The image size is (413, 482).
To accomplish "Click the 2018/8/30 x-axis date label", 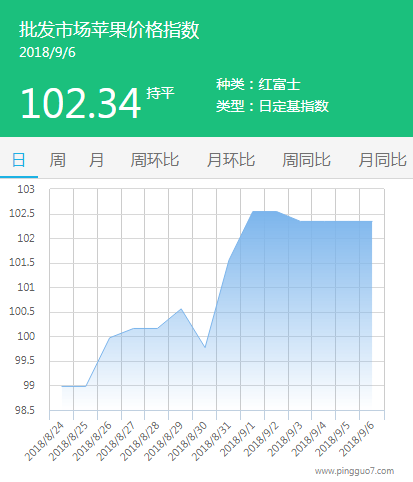I will pyautogui.click(x=188, y=441).
